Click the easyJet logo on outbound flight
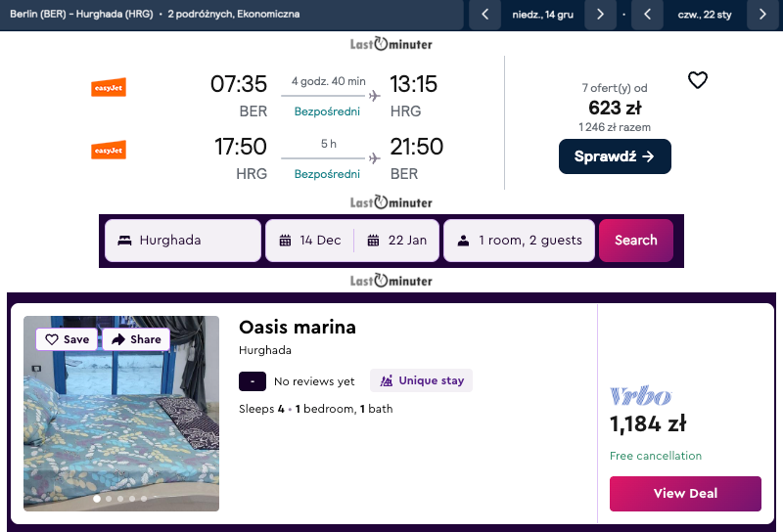Viewport: 783px width, 532px height. click(109, 87)
